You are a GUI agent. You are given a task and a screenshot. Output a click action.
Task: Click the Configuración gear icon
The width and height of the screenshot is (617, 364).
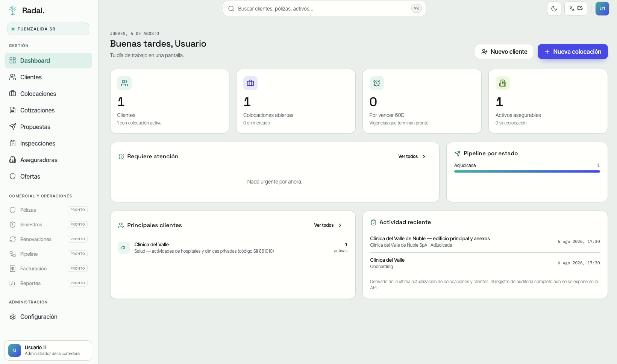click(x=13, y=317)
